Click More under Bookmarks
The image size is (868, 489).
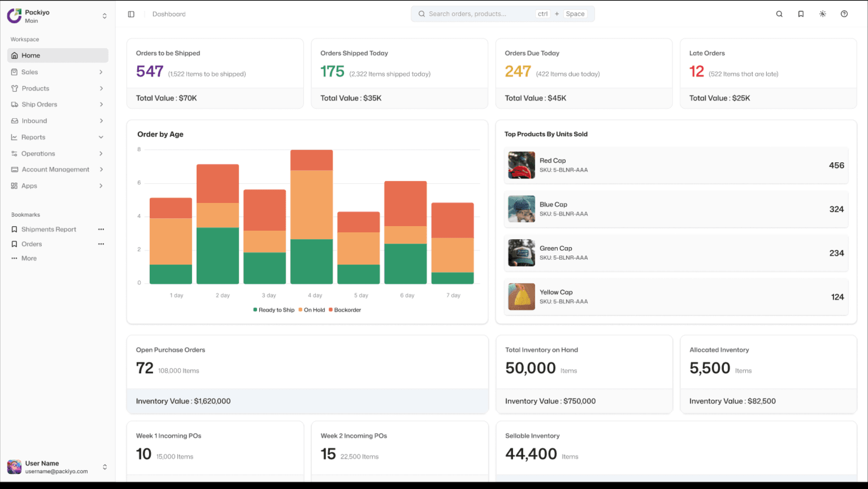pos(29,258)
